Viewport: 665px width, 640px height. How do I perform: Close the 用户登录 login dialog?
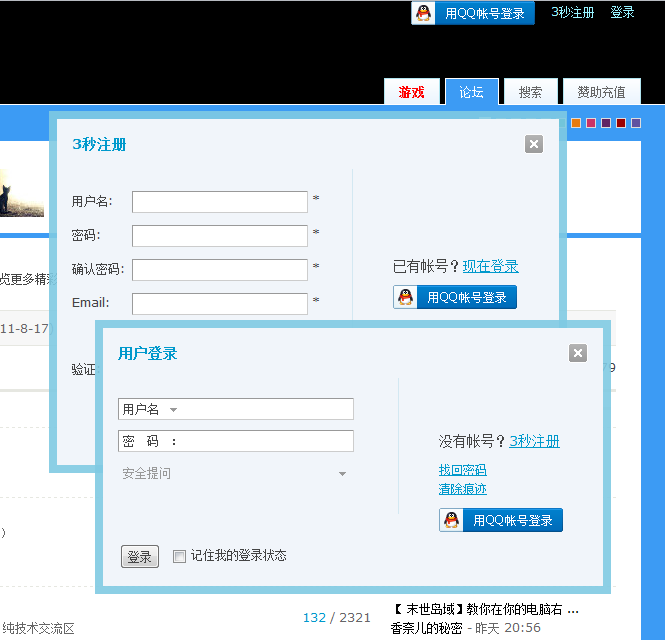[x=578, y=353]
